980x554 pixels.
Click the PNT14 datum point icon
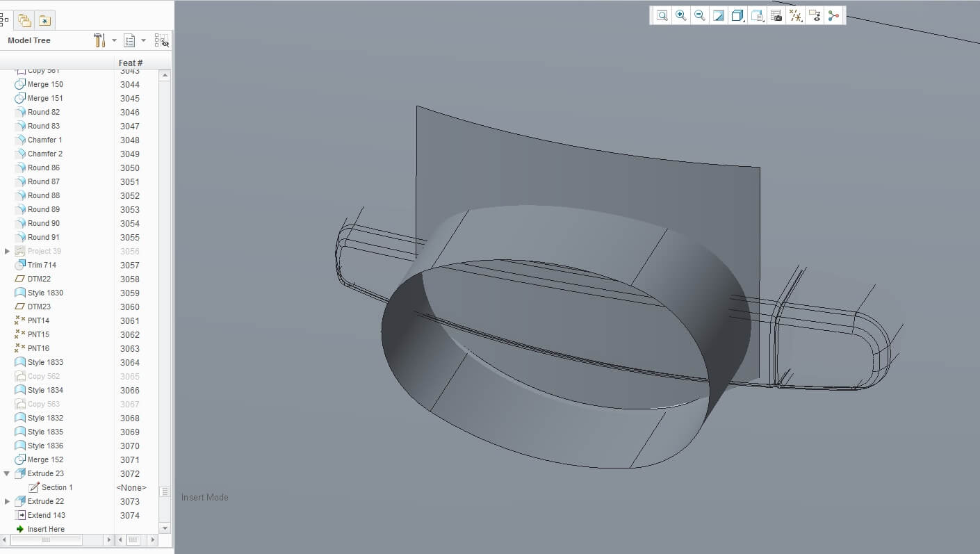point(20,320)
